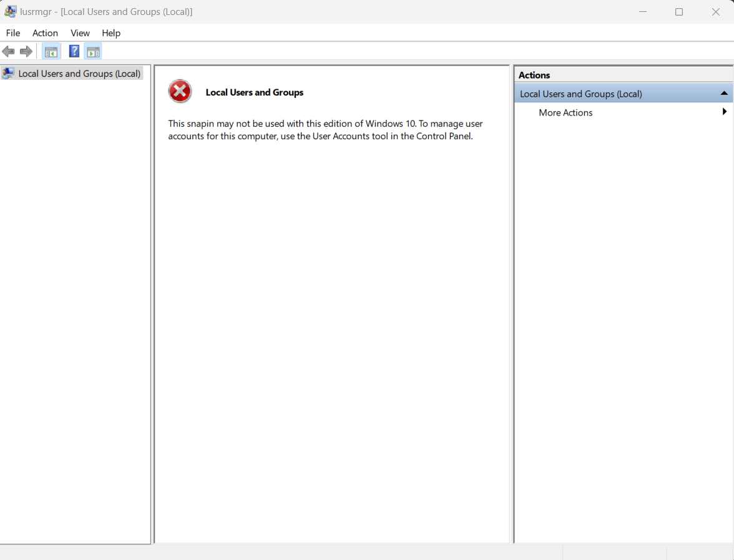Close the lusrmgr window
This screenshot has height=560, width=734.
click(716, 12)
